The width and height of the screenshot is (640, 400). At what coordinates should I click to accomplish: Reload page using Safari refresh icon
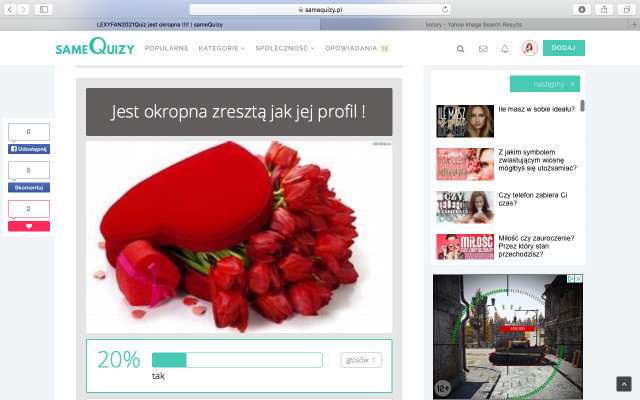tap(446, 9)
